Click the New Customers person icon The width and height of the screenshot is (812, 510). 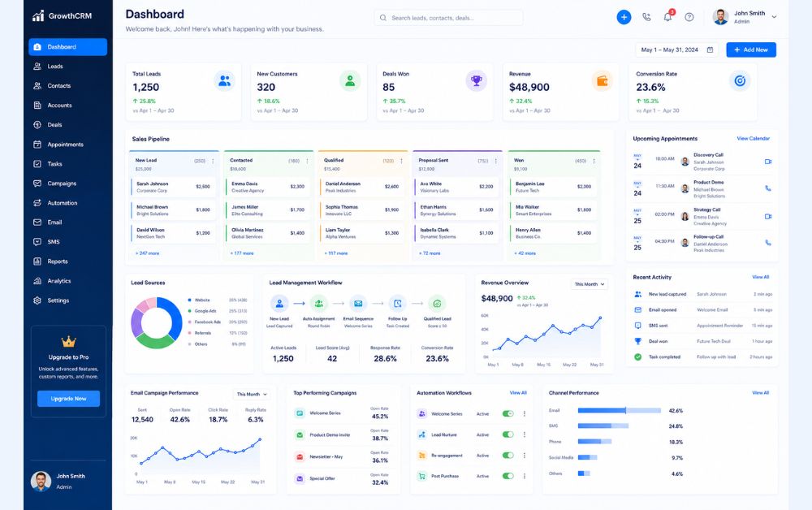pyautogui.click(x=350, y=80)
